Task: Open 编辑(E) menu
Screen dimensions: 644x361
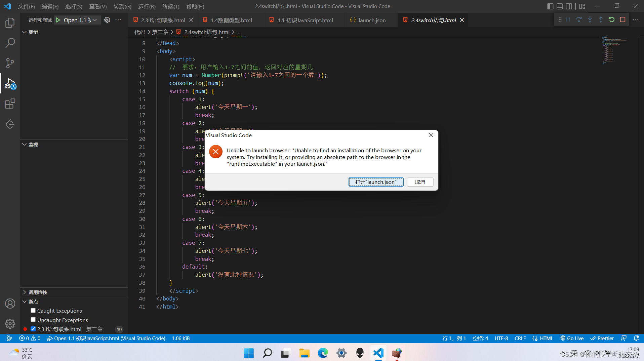Action: [50, 6]
